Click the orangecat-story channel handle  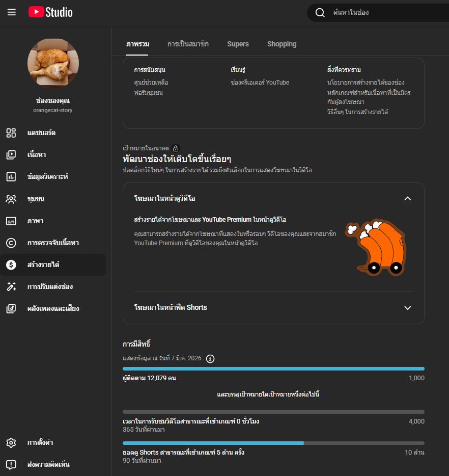[53, 110]
